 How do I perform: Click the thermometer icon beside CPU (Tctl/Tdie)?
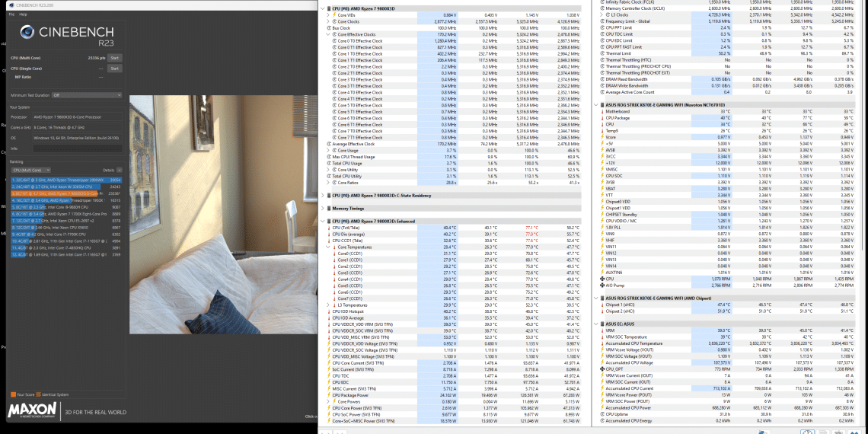pyautogui.click(x=329, y=228)
